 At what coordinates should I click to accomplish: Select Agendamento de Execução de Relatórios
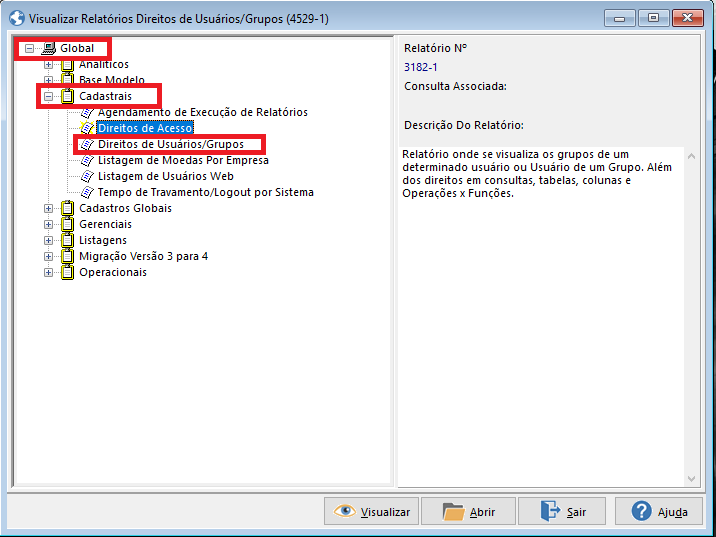[203, 112]
